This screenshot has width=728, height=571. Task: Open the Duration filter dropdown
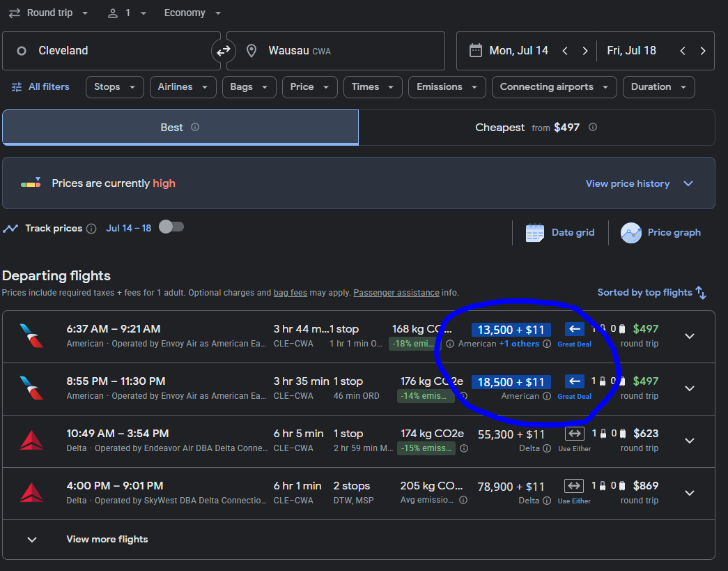pos(659,87)
